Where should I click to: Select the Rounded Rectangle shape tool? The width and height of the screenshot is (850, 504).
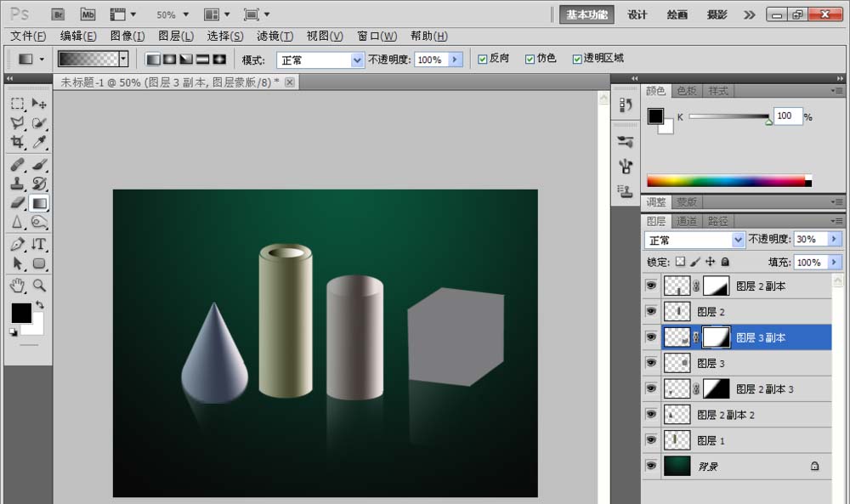coord(39,264)
